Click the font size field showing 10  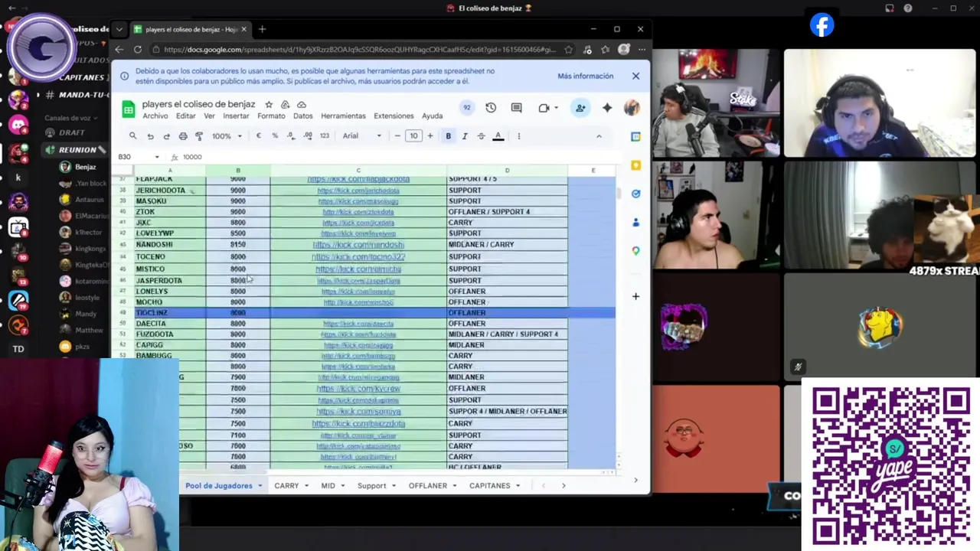pyautogui.click(x=413, y=136)
